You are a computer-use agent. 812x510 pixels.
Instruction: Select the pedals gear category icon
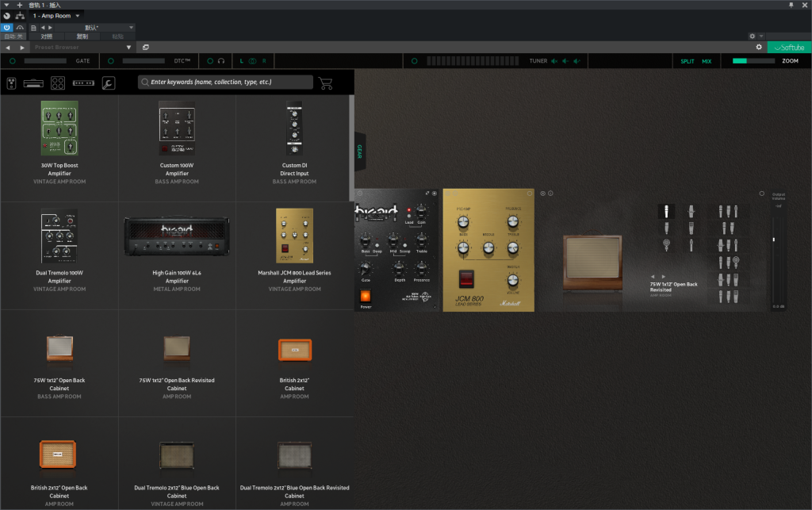(x=11, y=82)
